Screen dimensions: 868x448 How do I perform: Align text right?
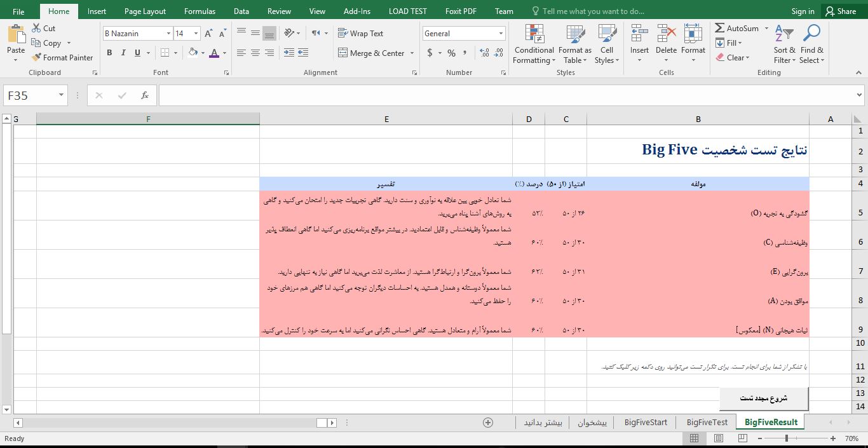click(269, 53)
